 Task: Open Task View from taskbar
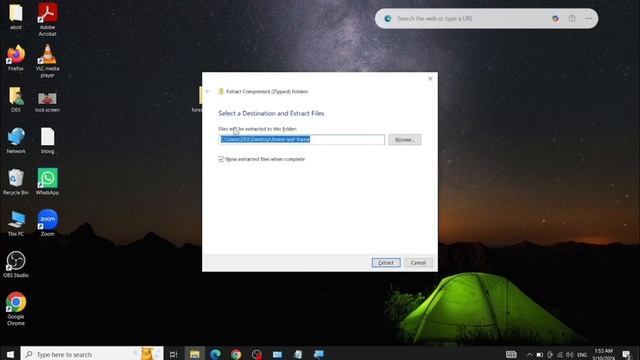173,354
